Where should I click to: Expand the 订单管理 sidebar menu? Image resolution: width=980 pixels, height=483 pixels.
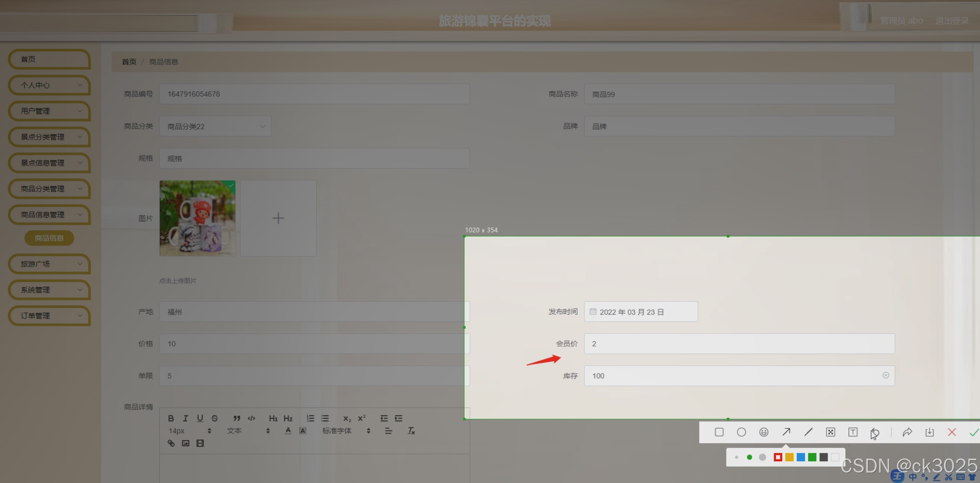point(49,316)
